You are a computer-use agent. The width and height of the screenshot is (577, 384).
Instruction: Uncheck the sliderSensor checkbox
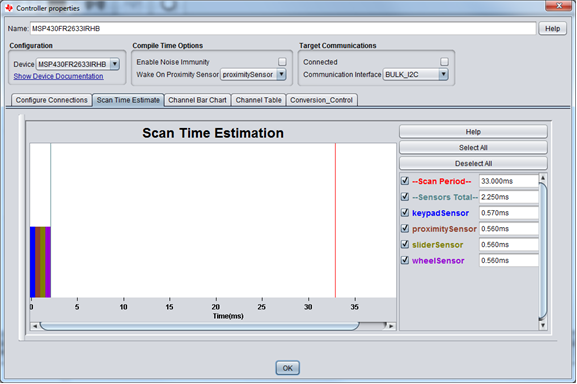[x=405, y=244]
